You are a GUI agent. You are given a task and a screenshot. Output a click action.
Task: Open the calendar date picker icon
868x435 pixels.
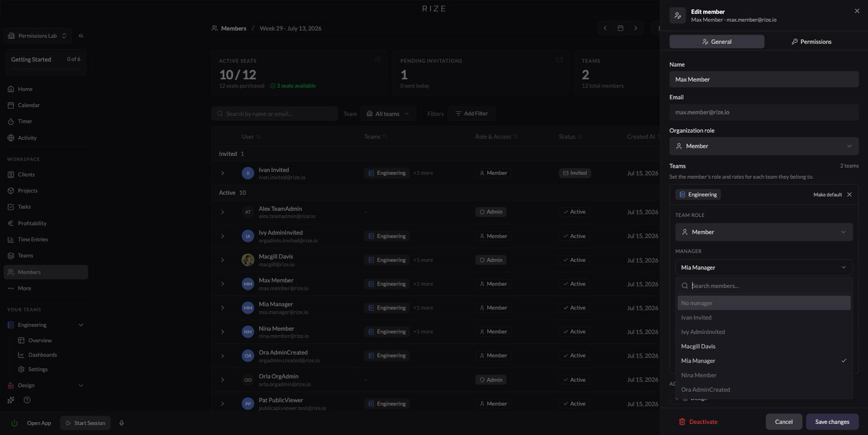(x=620, y=28)
